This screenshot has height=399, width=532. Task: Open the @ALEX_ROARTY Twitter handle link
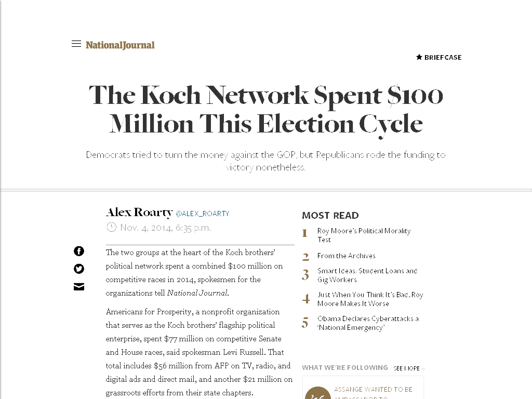[202, 214]
